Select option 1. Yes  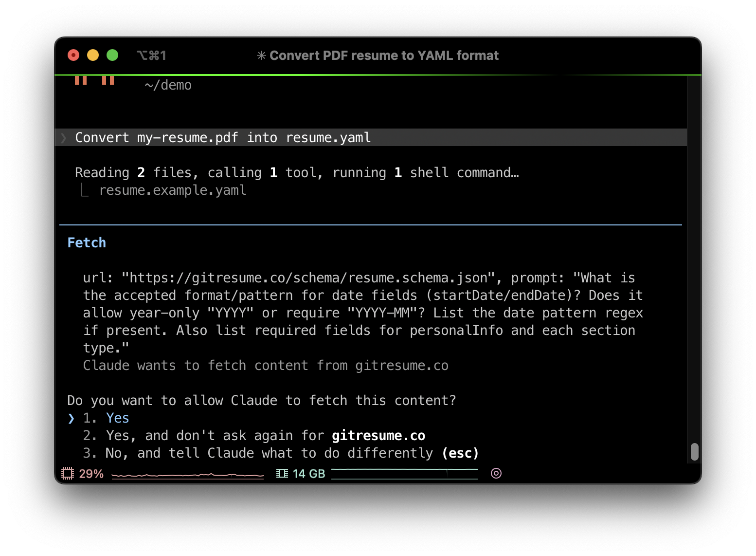click(106, 418)
